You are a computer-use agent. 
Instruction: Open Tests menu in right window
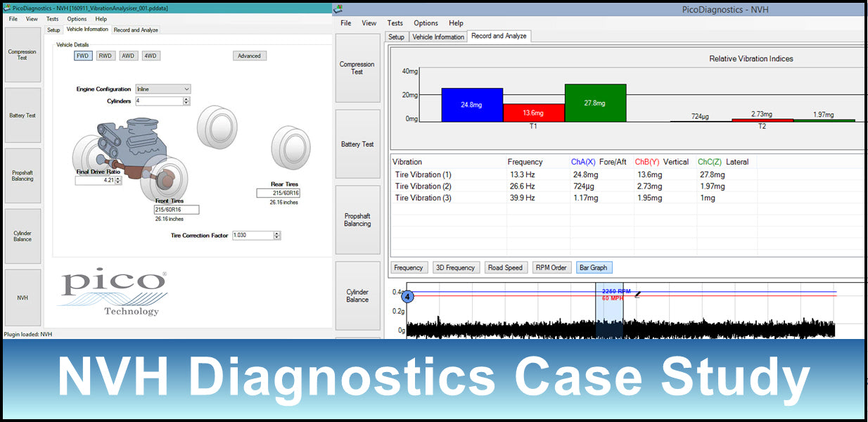pos(395,23)
